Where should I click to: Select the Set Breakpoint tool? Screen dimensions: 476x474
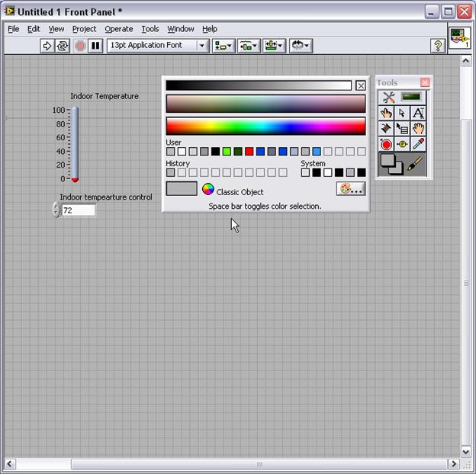386,145
